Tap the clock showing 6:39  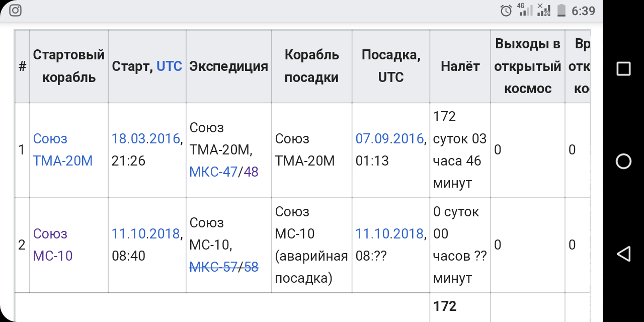point(584,11)
